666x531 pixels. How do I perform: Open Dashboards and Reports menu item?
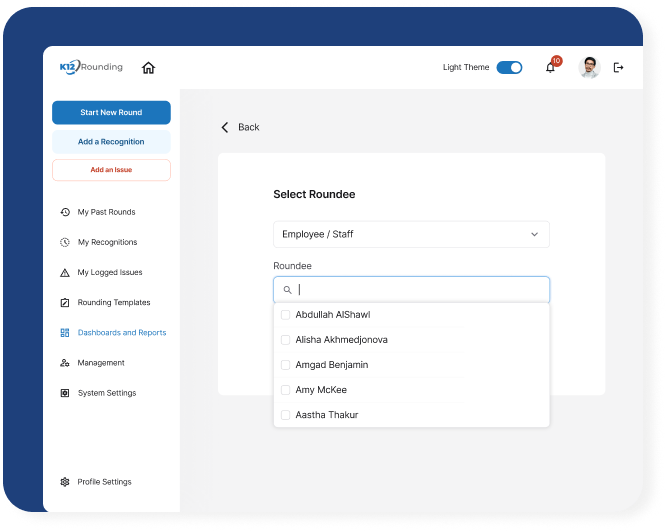pos(121,333)
